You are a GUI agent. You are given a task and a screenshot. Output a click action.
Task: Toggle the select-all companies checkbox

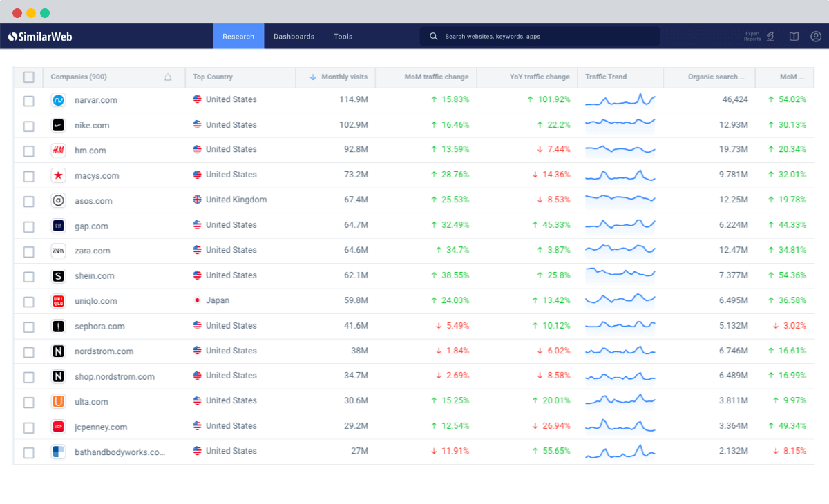28,77
